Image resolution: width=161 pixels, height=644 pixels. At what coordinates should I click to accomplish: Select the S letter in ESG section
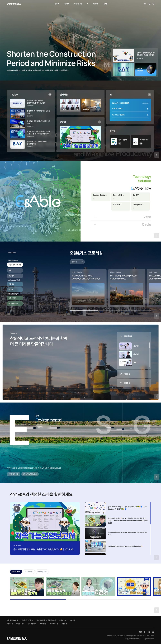click(103, 425)
